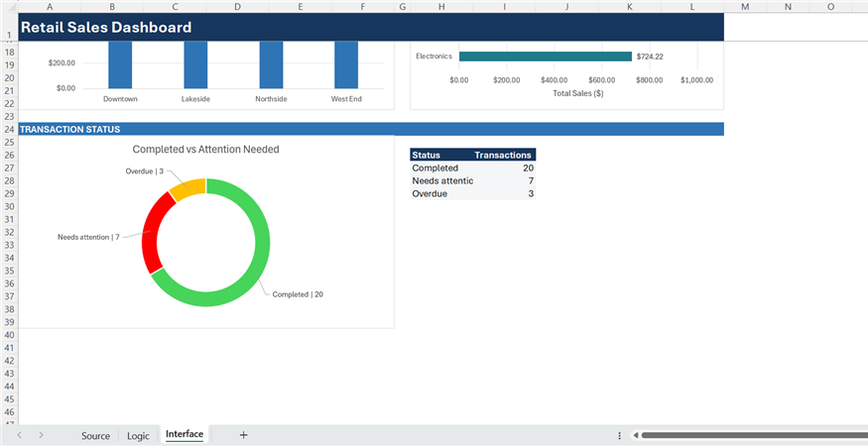The width and height of the screenshot is (868, 446).
Task: Click the green Completed donut segment
Action: (x=262, y=244)
